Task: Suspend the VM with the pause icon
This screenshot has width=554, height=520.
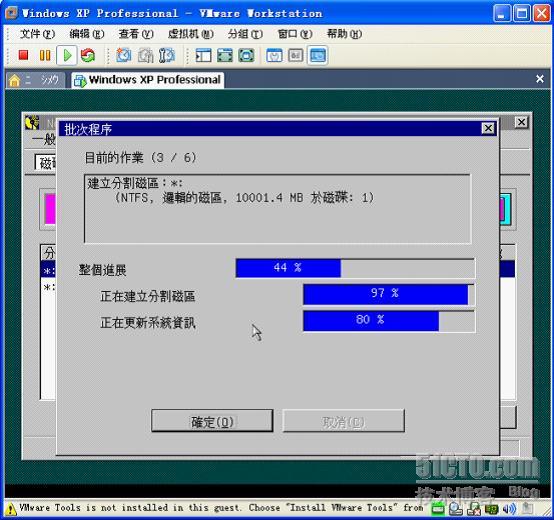Action: 45,55
